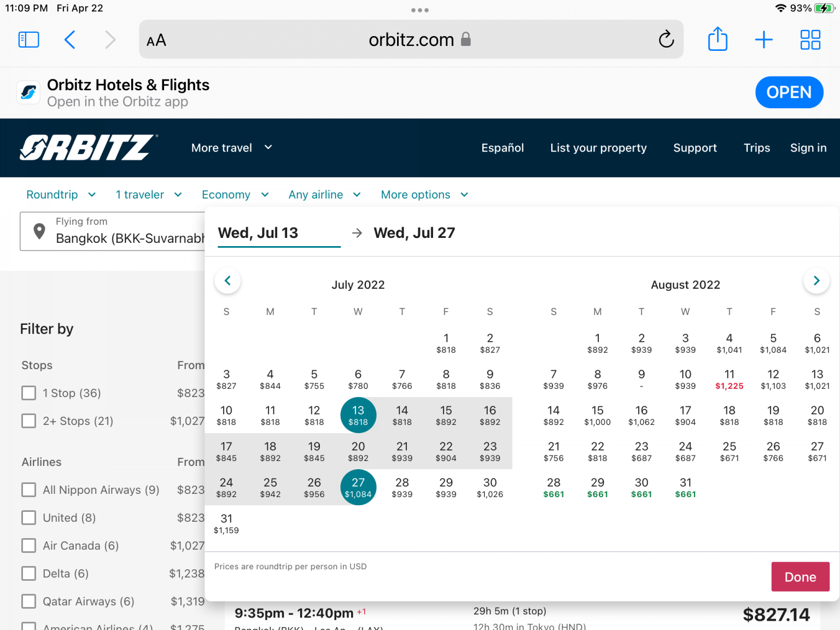Open the More travel dropdown

pyautogui.click(x=232, y=148)
